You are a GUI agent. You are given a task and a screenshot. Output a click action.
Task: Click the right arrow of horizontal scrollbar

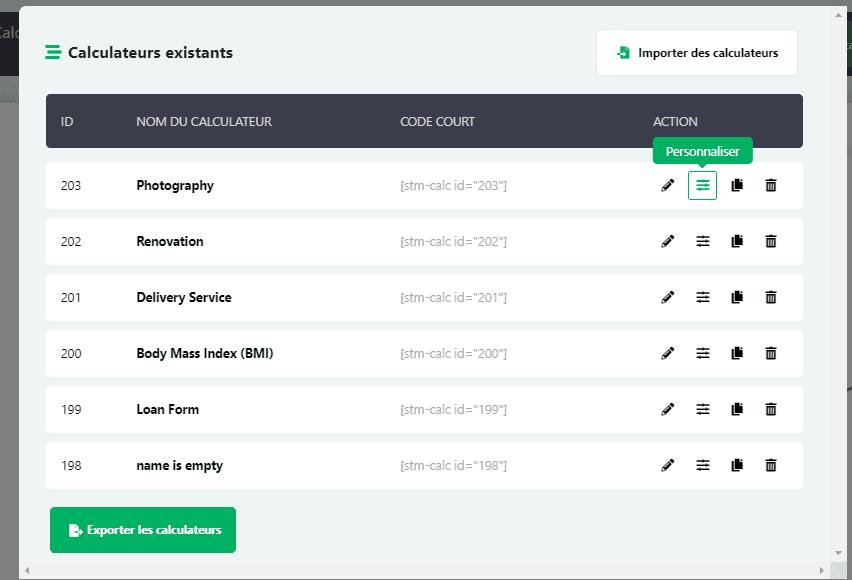click(x=828, y=571)
